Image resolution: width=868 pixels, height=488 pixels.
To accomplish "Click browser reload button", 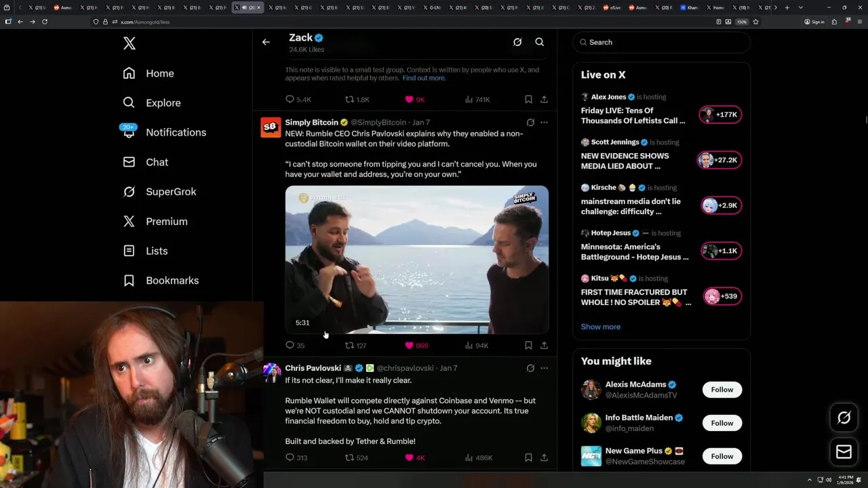I will tap(45, 22).
